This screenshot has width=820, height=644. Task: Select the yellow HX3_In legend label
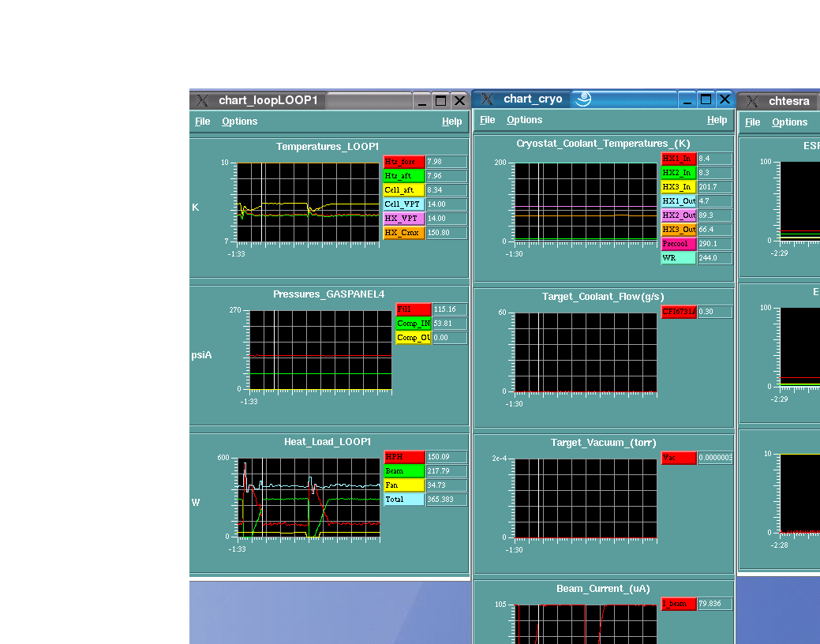[x=678, y=187]
